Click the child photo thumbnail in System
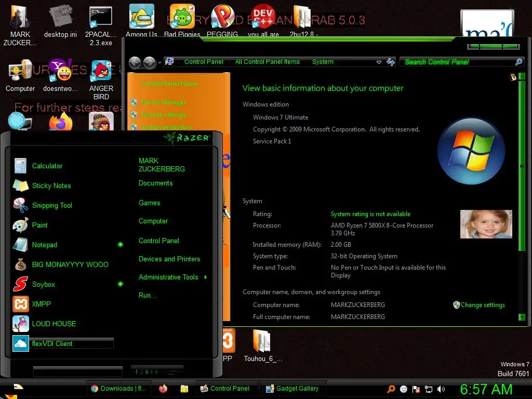Viewport: 532px width, 399px height. click(x=486, y=224)
